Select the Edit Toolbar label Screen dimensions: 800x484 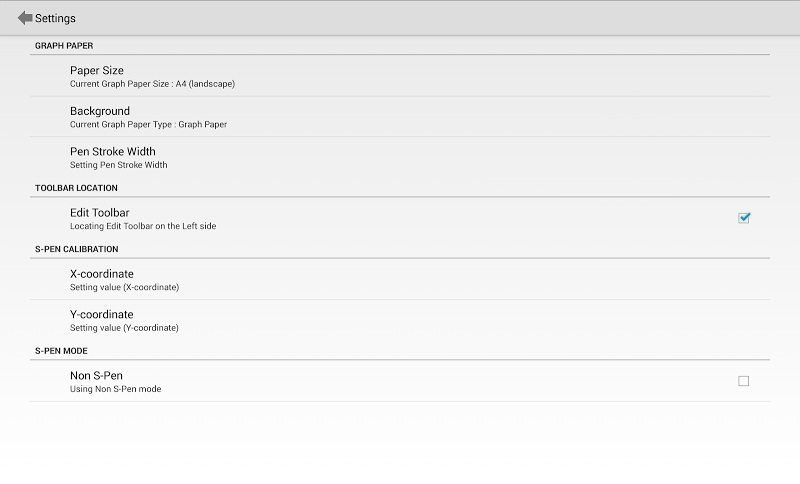(x=99, y=213)
